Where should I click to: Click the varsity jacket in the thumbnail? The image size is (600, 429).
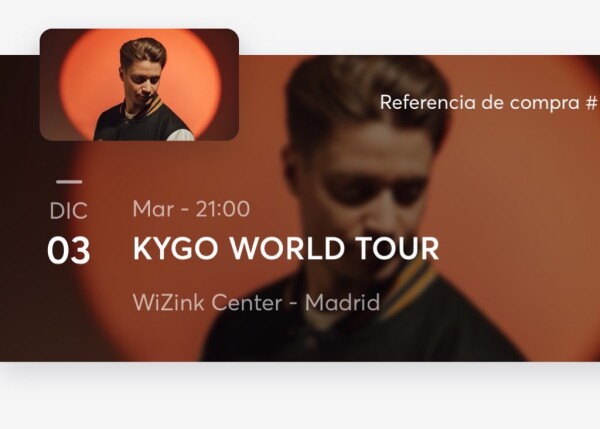pyautogui.click(x=143, y=124)
